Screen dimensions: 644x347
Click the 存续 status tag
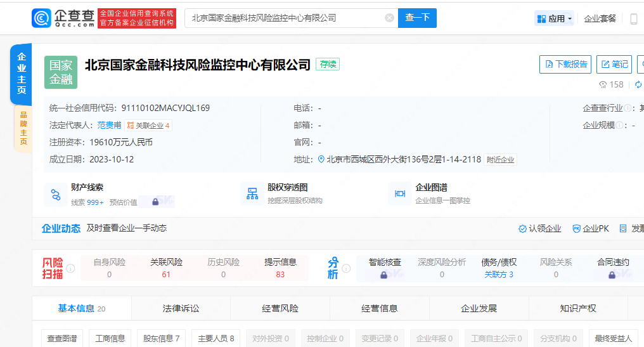click(328, 65)
